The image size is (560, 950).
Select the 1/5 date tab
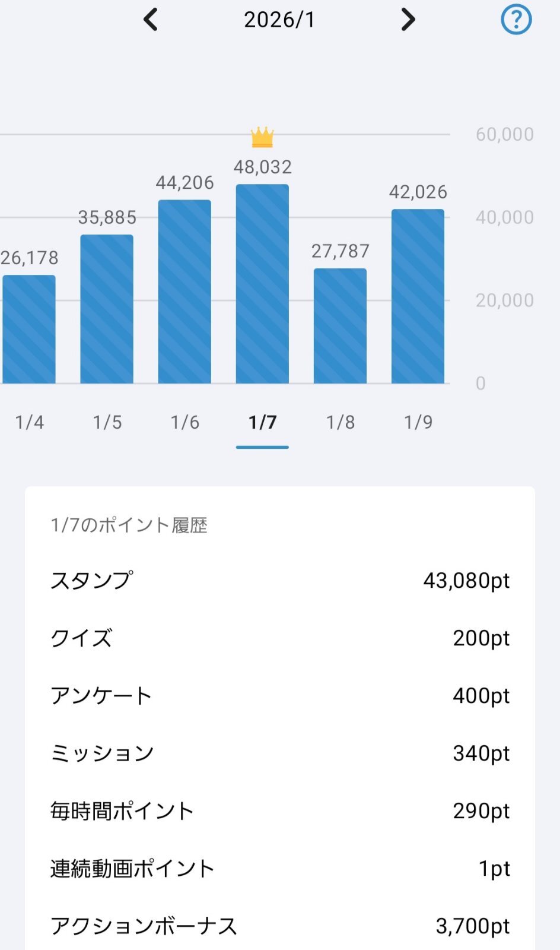[107, 422]
